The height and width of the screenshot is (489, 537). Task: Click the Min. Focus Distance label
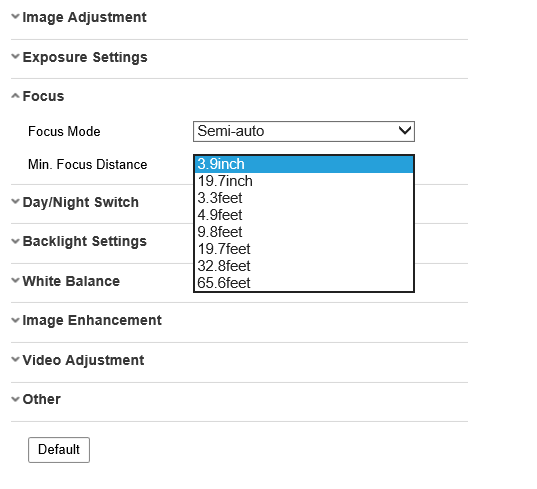coord(88,164)
